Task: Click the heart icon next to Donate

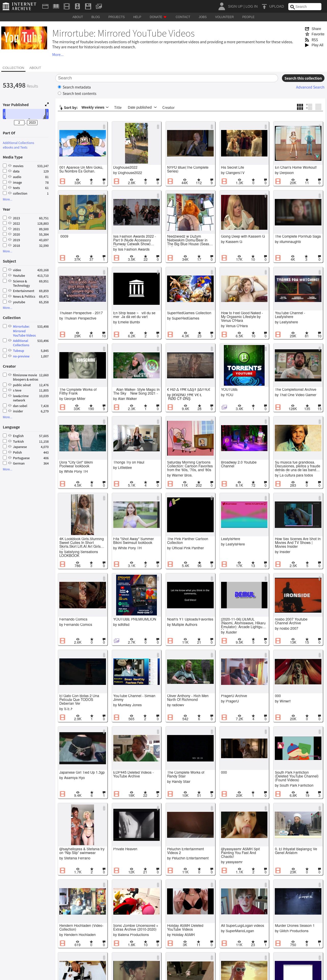Action: 165,17
